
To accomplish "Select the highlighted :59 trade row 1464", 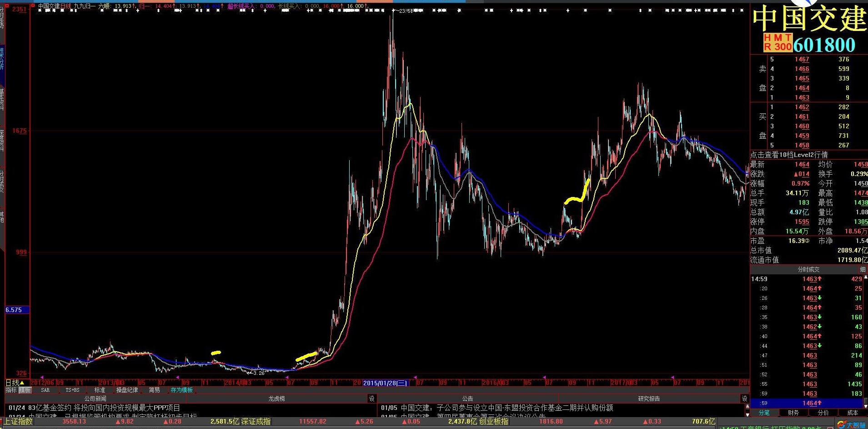I will tap(808, 403).
